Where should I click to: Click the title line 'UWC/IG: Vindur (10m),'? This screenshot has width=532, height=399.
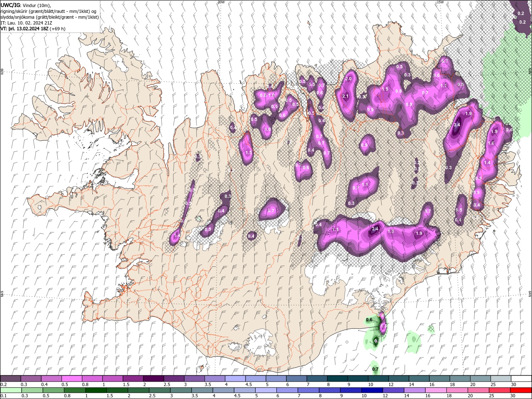point(25,5)
